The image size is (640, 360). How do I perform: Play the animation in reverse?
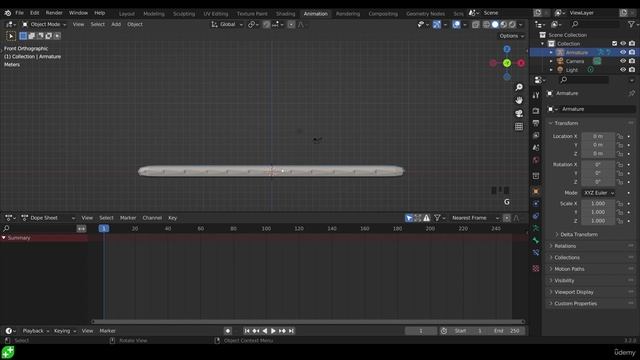[x=264, y=331]
